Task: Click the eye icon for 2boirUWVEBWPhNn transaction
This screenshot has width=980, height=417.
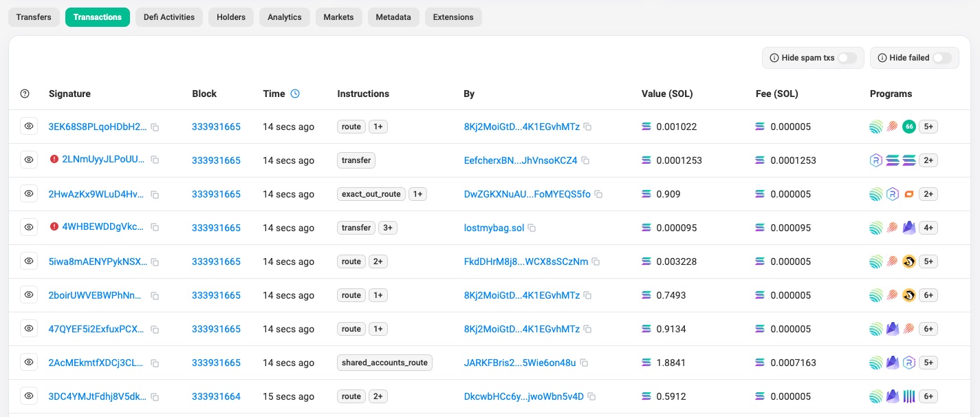Action: tap(29, 295)
